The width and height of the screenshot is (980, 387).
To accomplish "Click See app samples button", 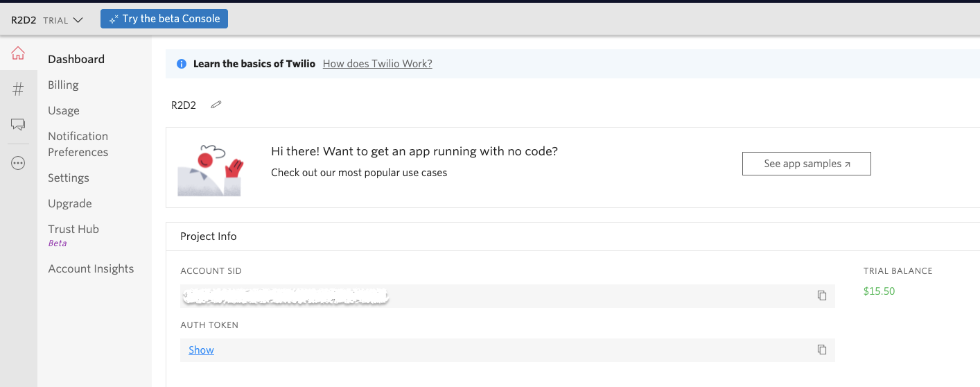I will pyautogui.click(x=807, y=164).
